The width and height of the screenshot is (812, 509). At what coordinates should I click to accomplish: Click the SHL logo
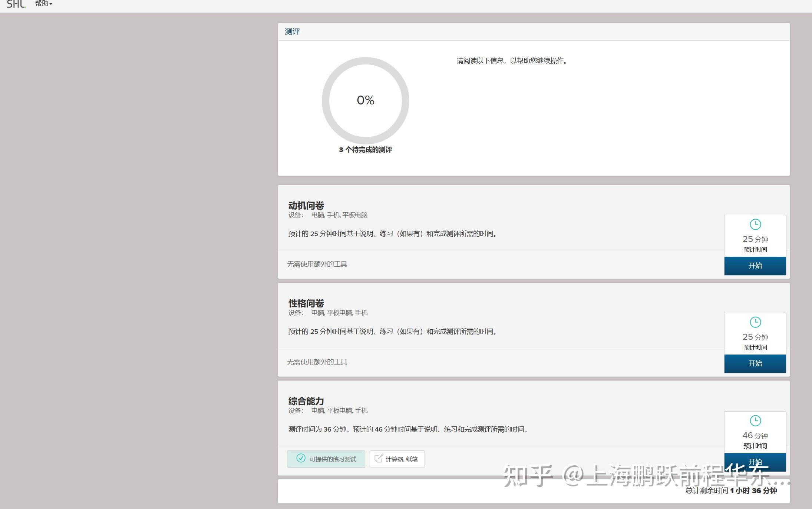tap(16, 4)
